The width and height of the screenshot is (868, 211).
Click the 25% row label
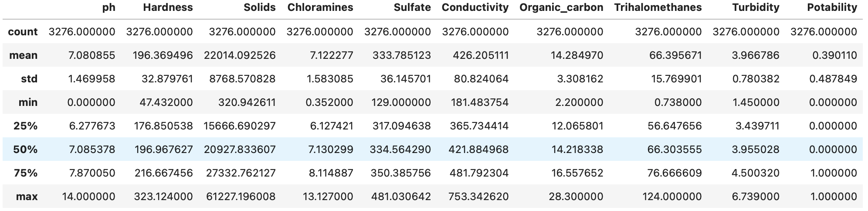(x=25, y=126)
